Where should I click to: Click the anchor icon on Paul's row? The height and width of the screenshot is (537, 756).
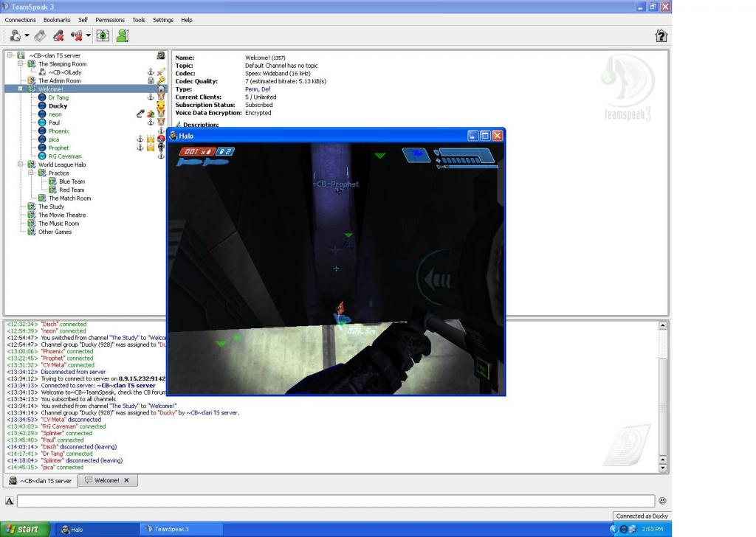[151, 122]
